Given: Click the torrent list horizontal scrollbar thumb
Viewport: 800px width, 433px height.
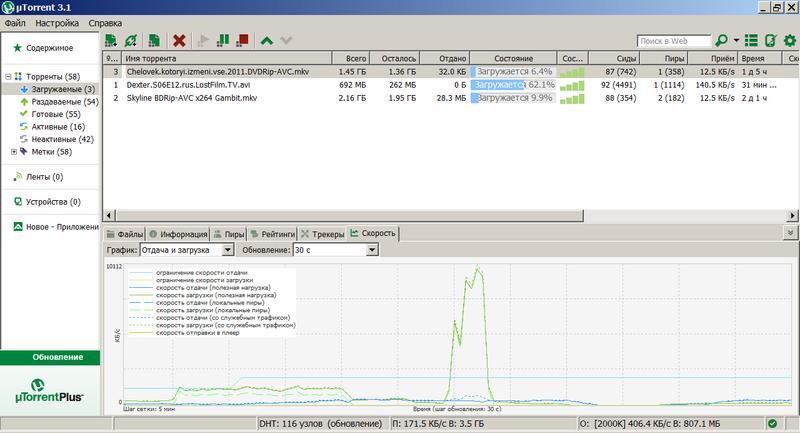Looking at the screenshot, I should coord(349,216).
